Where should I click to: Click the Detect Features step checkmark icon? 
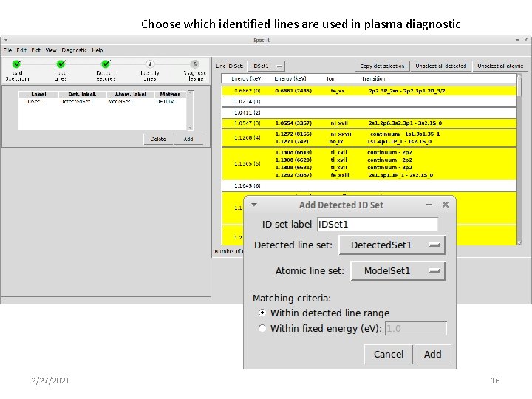point(106,64)
